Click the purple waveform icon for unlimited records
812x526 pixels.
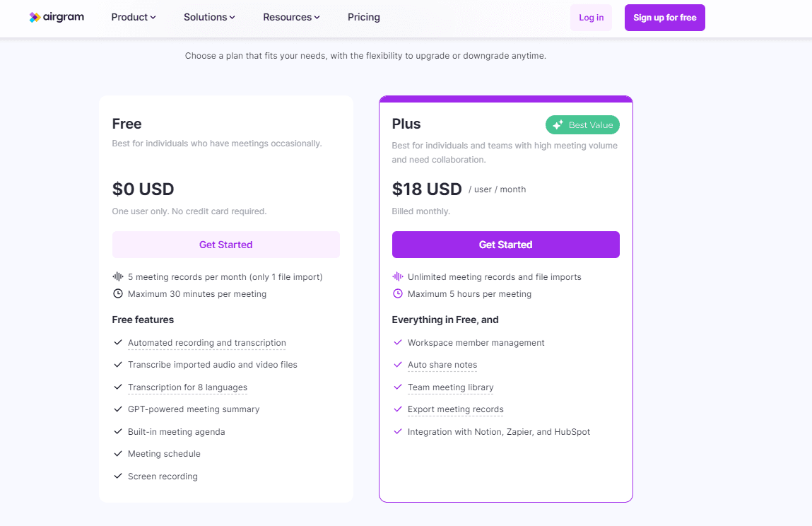398,276
